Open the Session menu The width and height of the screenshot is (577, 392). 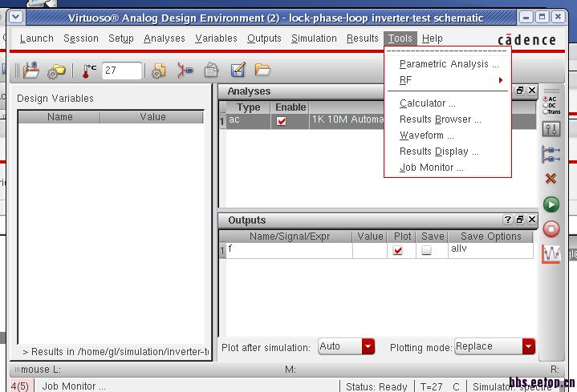[x=81, y=38]
